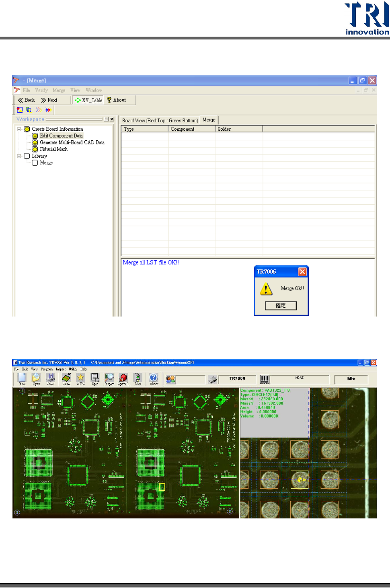
Task: Click the Solder column header
Action: (239, 129)
